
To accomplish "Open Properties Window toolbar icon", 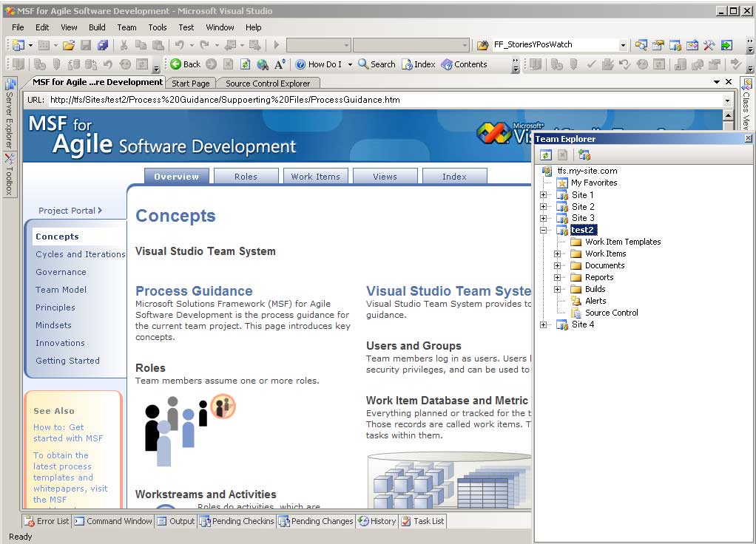I will coord(658,45).
